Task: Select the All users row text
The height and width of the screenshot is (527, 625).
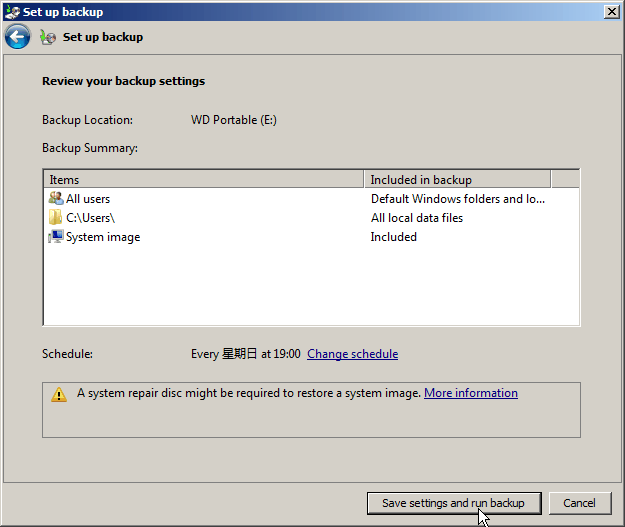Action: 88,199
